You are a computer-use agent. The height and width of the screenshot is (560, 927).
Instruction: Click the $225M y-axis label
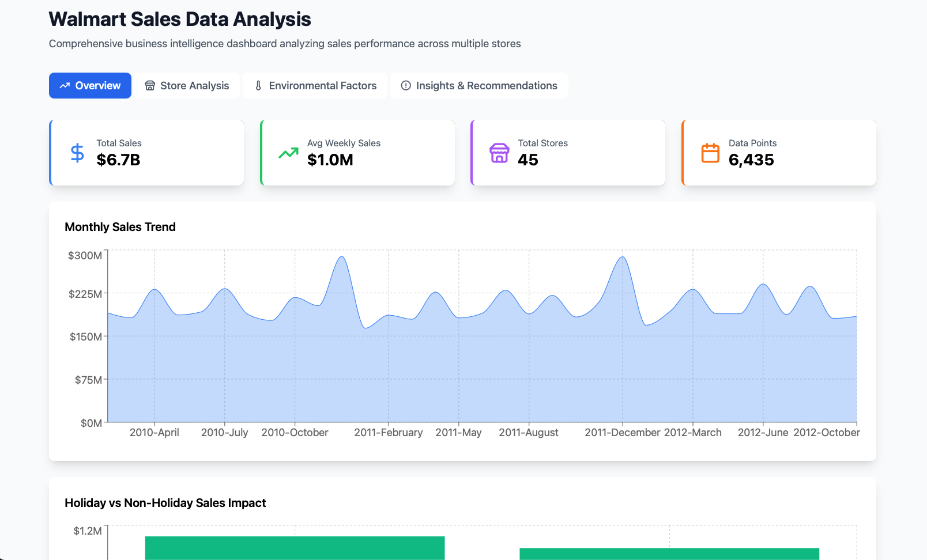click(85, 294)
